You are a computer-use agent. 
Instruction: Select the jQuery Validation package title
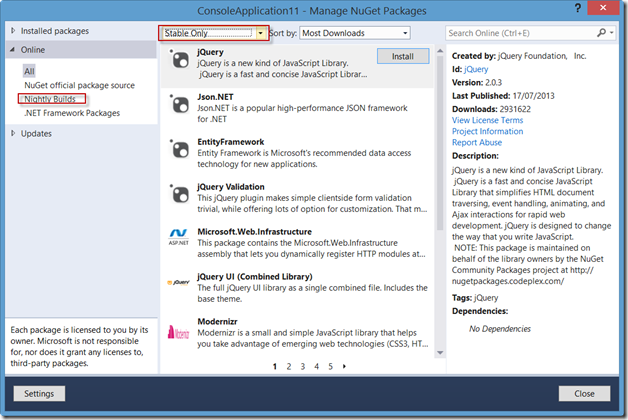(x=231, y=187)
